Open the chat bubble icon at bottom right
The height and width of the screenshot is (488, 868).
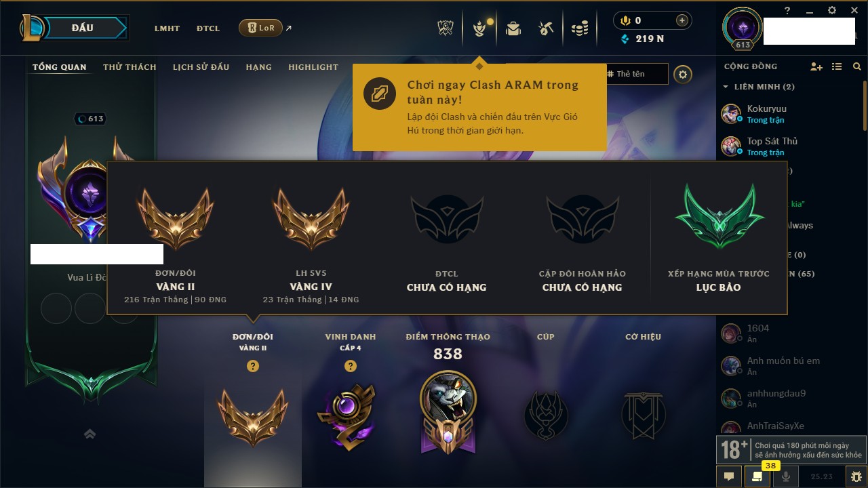[x=729, y=476]
